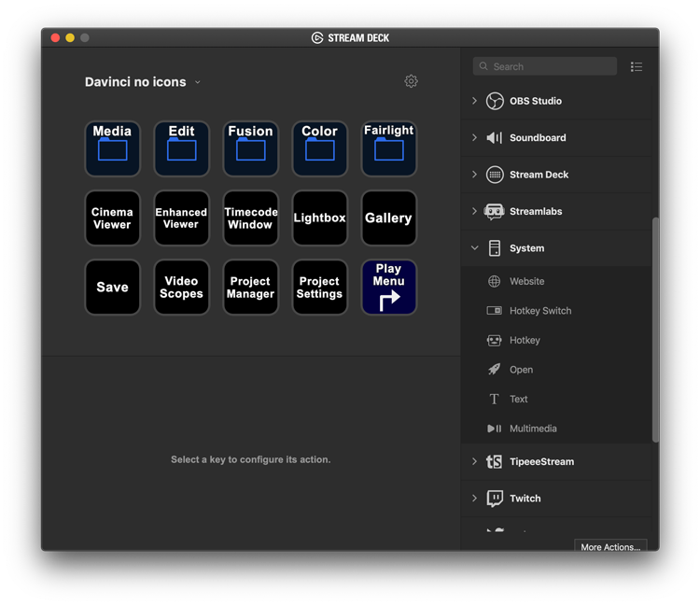Open preferences with the gear icon
700x605 pixels.
pos(411,81)
